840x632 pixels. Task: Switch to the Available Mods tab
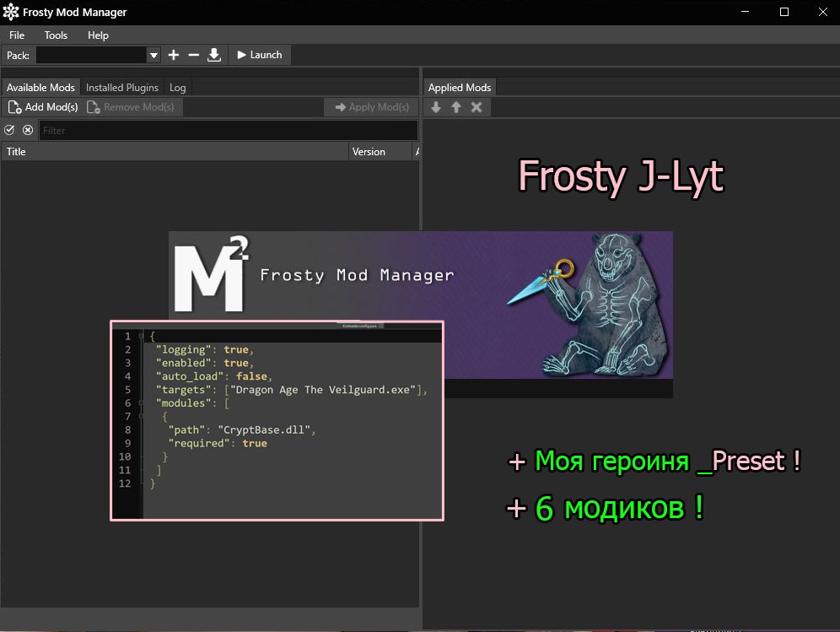pyautogui.click(x=40, y=88)
